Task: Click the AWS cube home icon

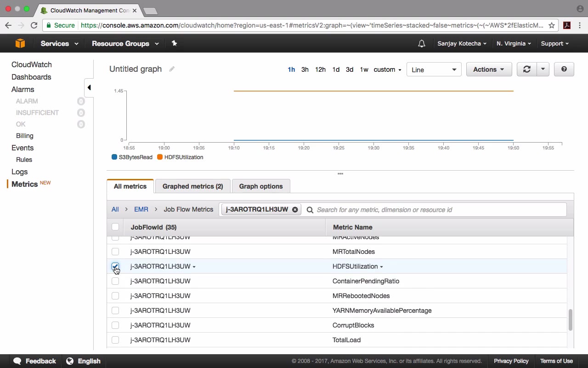Action: pyautogui.click(x=20, y=43)
